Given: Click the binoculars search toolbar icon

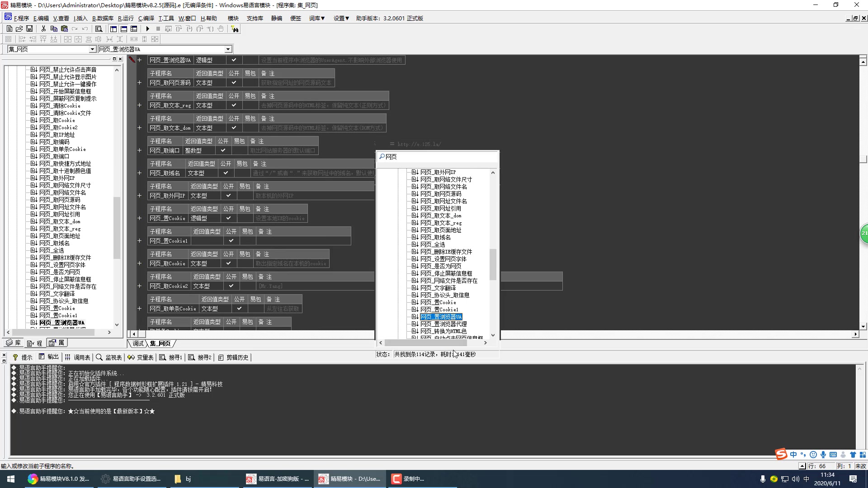Looking at the screenshot, I should [x=235, y=29].
